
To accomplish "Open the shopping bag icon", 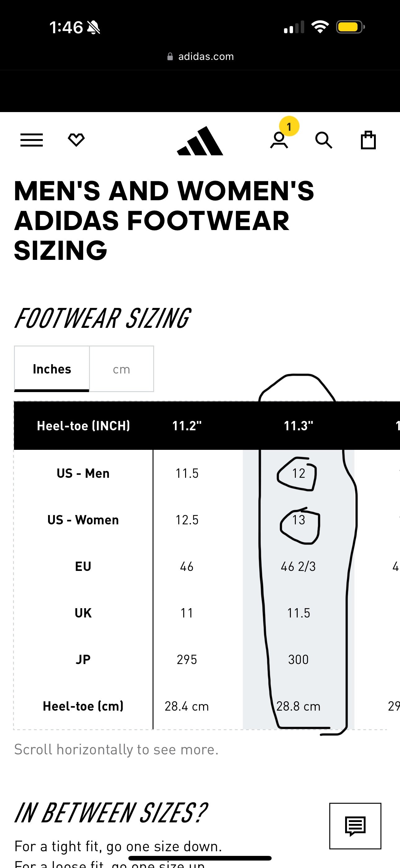I will pyautogui.click(x=368, y=140).
